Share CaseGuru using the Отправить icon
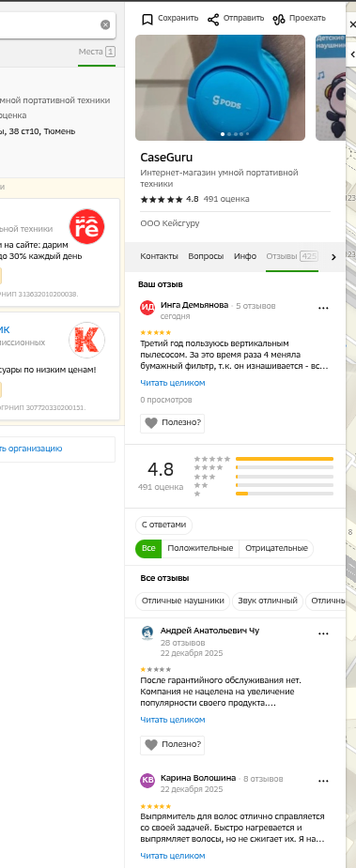This screenshot has height=868, width=356. [x=213, y=20]
